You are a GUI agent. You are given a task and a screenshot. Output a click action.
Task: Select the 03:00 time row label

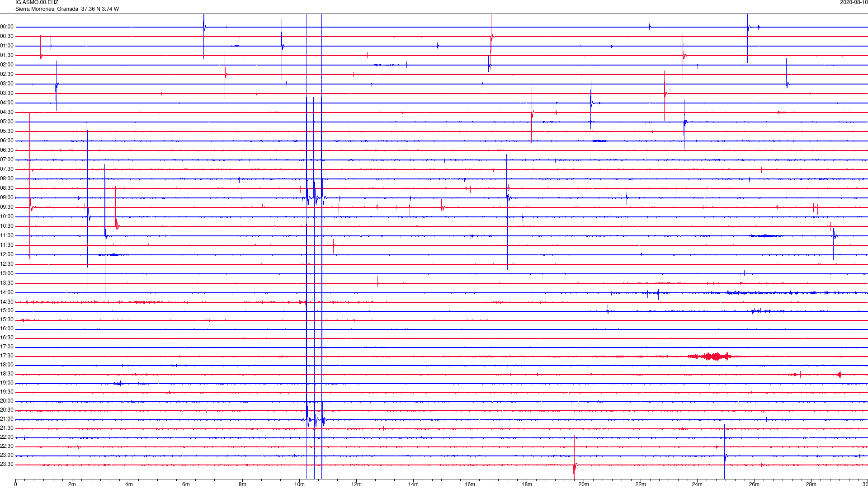point(7,84)
